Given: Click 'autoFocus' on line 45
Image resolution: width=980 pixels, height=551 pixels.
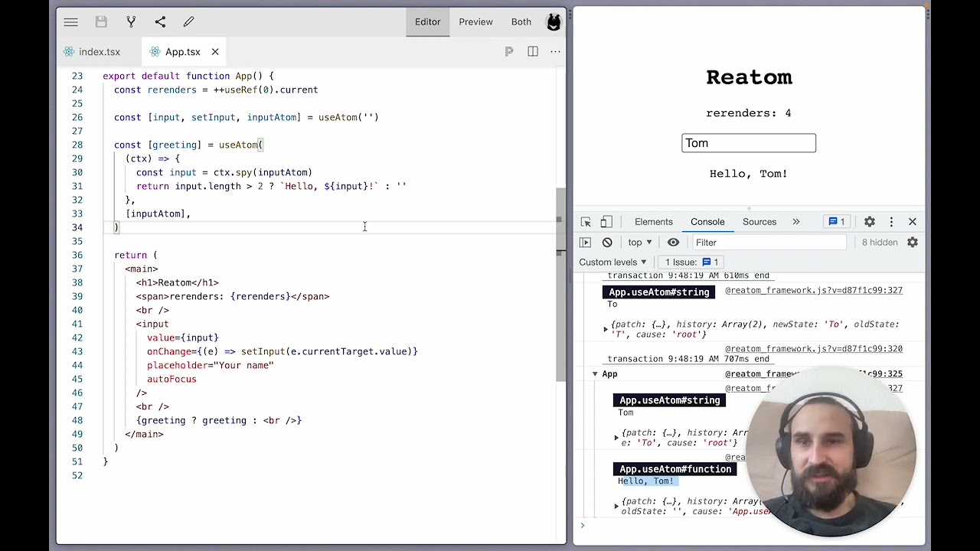Looking at the screenshot, I should (171, 379).
